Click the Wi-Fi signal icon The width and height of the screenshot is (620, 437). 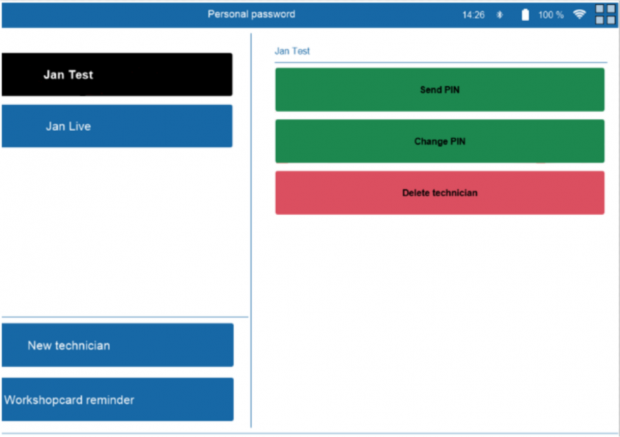579,15
